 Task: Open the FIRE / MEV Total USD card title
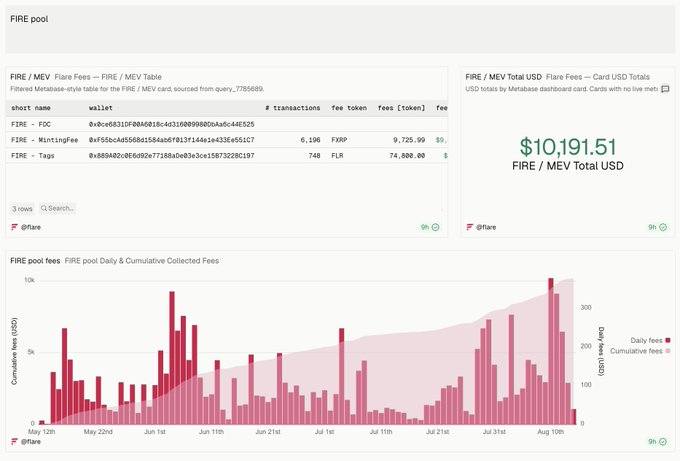pyautogui.click(x=503, y=77)
